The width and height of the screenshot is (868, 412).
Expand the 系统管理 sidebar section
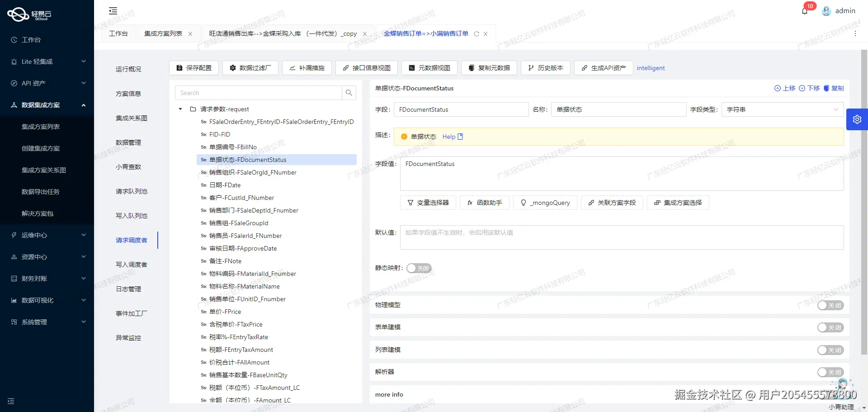pos(47,322)
